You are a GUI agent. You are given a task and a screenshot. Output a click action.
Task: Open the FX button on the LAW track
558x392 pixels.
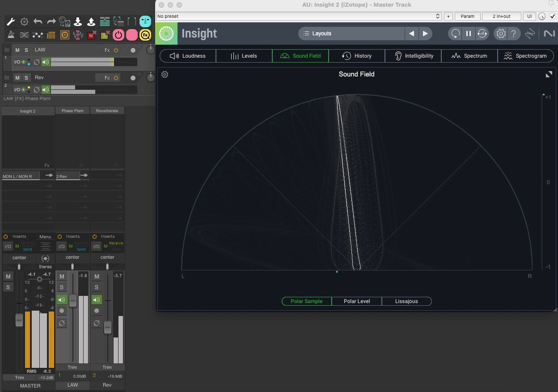107,51
